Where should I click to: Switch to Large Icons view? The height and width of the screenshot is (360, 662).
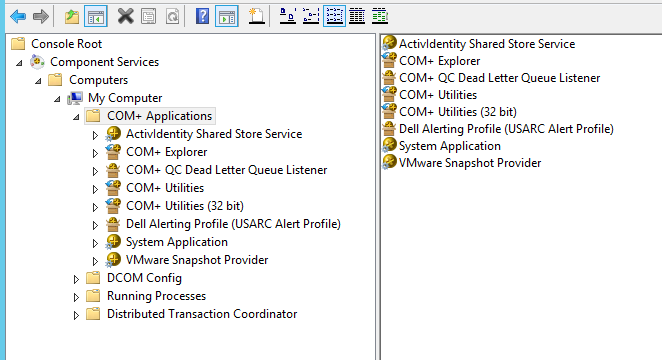pos(288,16)
